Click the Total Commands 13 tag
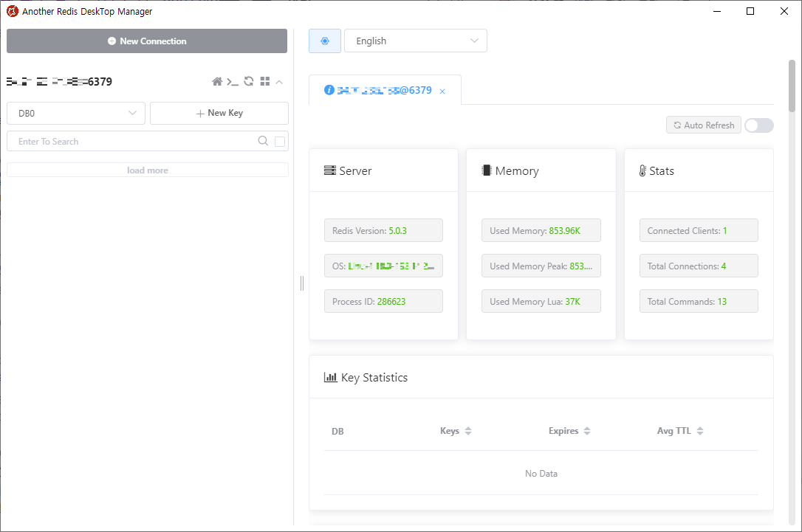This screenshot has height=532, width=802. 699,302
